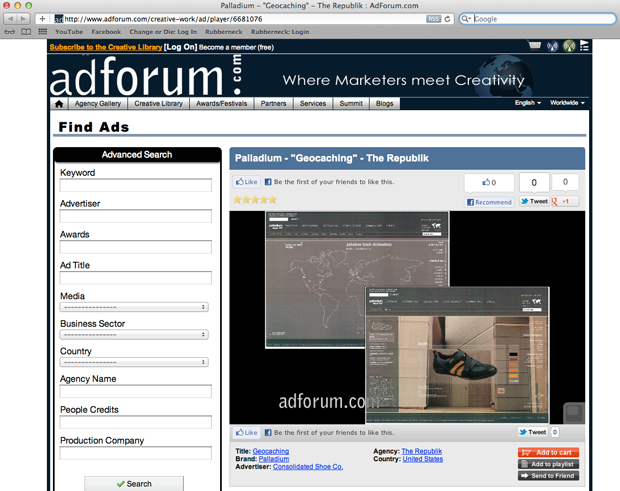620x491 pixels.
Task: Click the People Credits input field
Action: pos(136,422)
